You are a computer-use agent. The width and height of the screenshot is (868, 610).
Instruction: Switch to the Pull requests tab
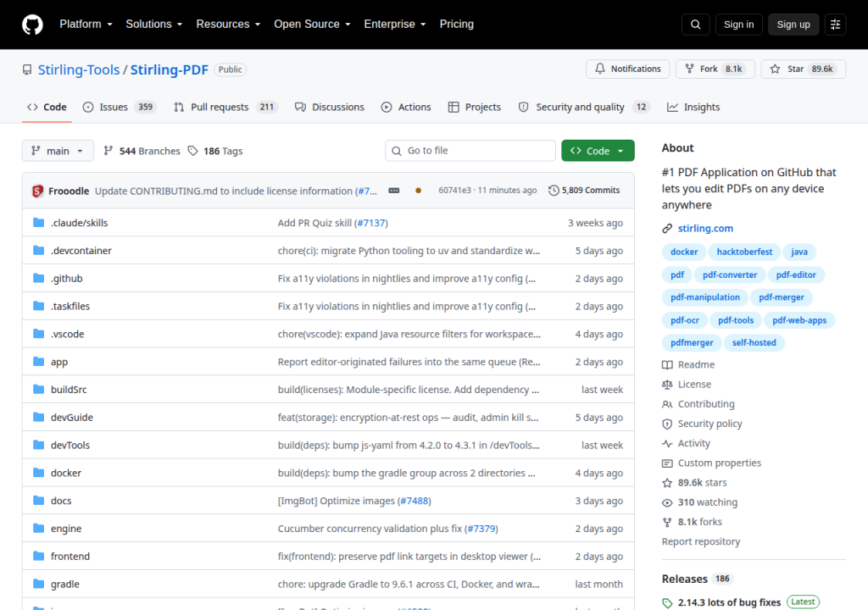pos(225,107)
